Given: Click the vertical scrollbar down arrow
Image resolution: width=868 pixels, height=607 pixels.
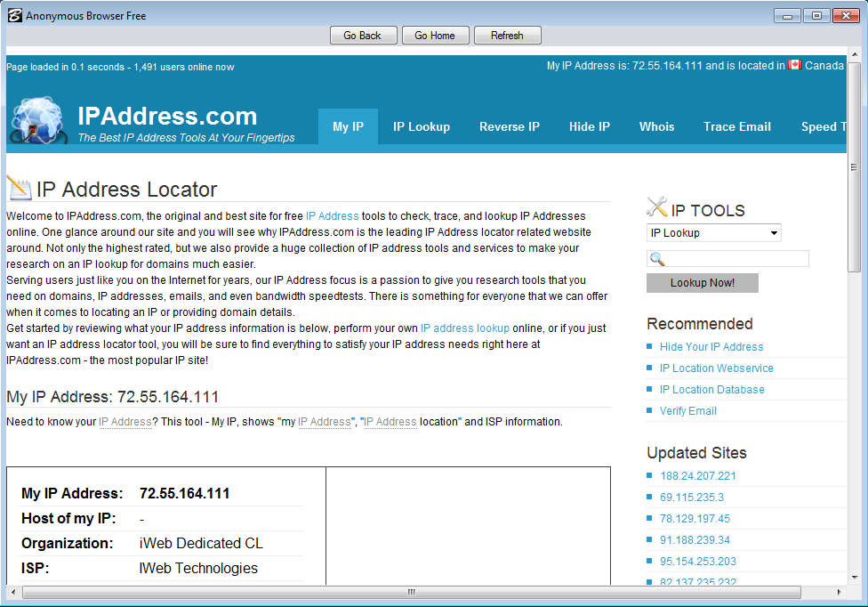Looking at the screenshot, I should pyautogui.click(x=854, y=577).
